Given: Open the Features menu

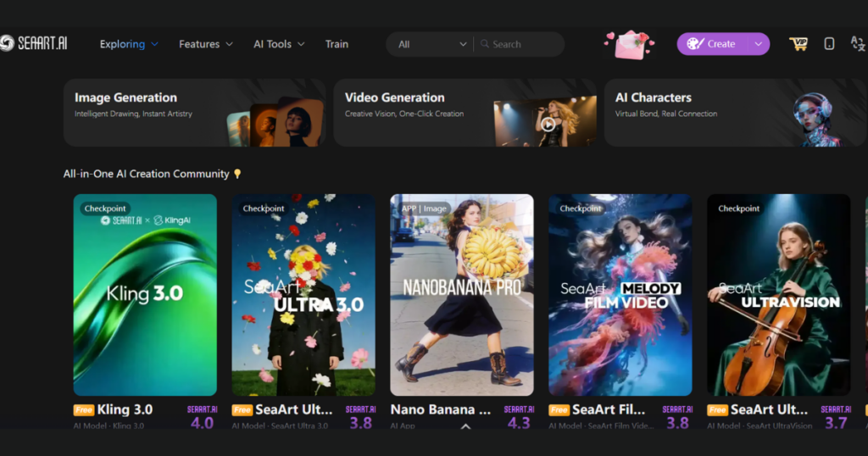Looking at the screenshot, I should click(205, 44).
